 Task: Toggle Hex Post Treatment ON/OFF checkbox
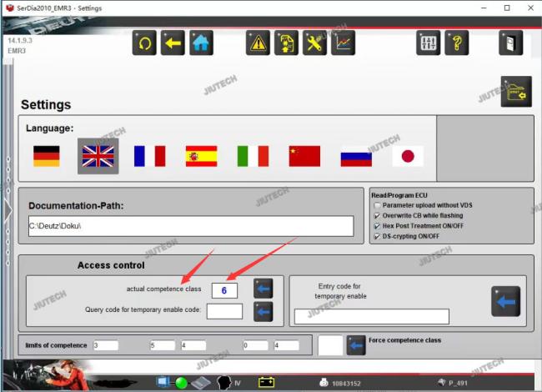pyautogui.click(x=377, y=226)
